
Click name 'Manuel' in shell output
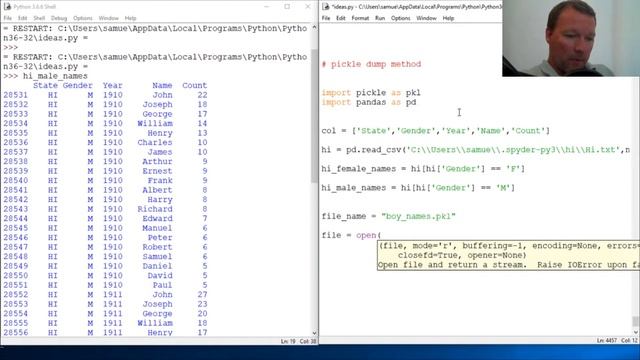157,228
